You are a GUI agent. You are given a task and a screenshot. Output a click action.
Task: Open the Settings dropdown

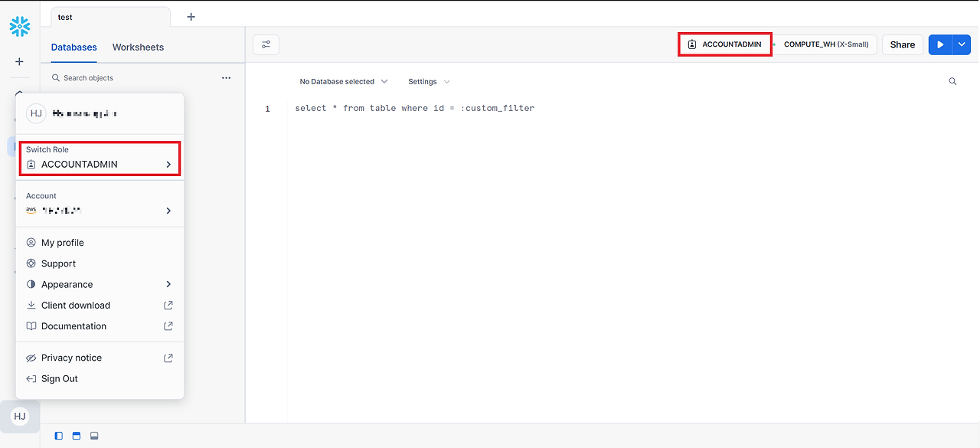pyautogui.click(x=429, y=81)
